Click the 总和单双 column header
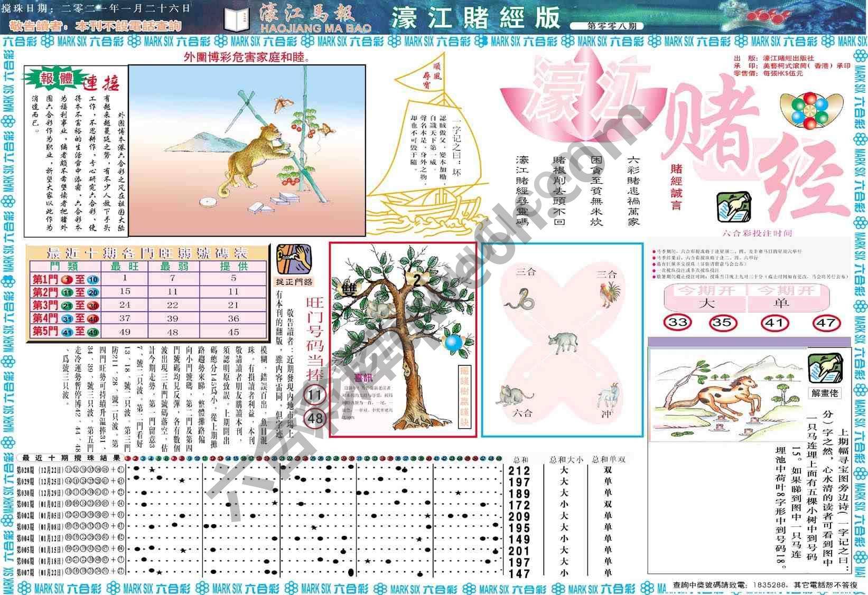 tap(609, 459)
